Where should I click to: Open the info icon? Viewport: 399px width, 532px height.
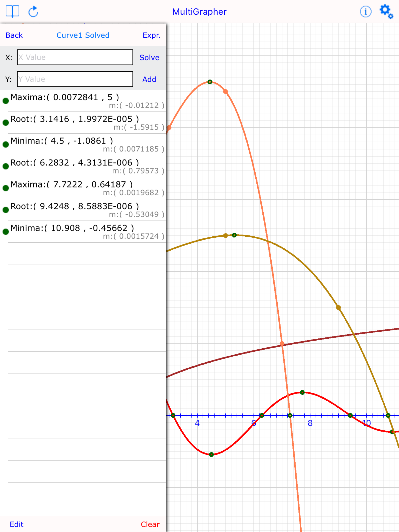pos(365,11)
